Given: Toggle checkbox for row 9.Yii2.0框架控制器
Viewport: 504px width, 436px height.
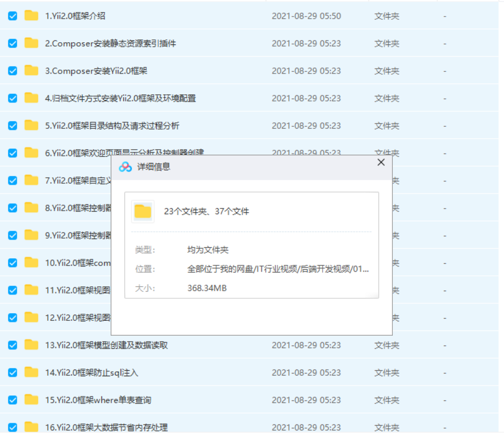Looking at the screenshot, I should click(13, 235).
